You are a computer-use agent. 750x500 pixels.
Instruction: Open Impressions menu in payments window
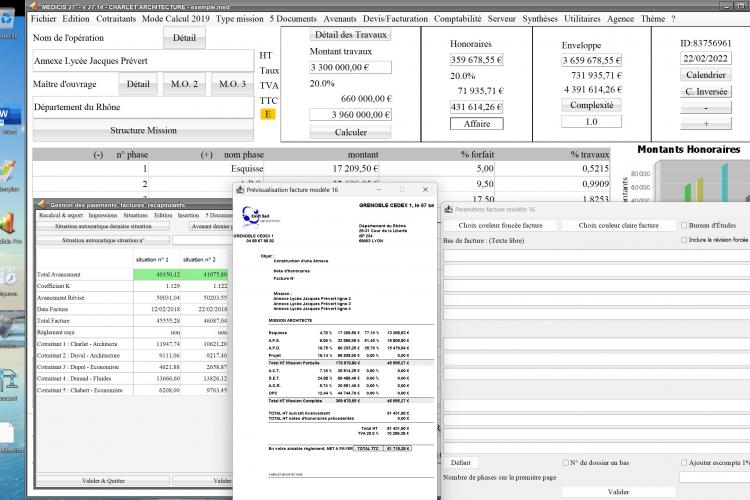103,215
